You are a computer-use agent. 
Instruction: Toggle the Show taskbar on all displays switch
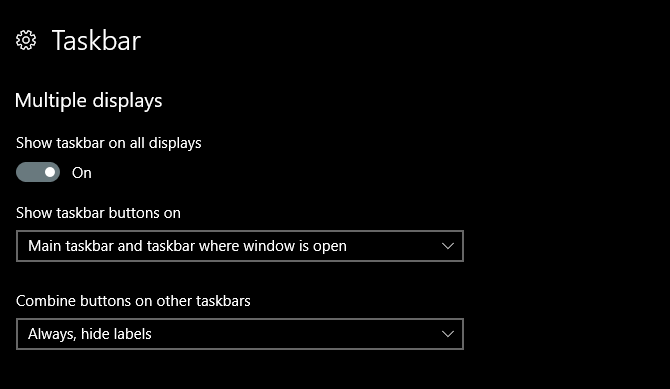(x=38, y=172)
